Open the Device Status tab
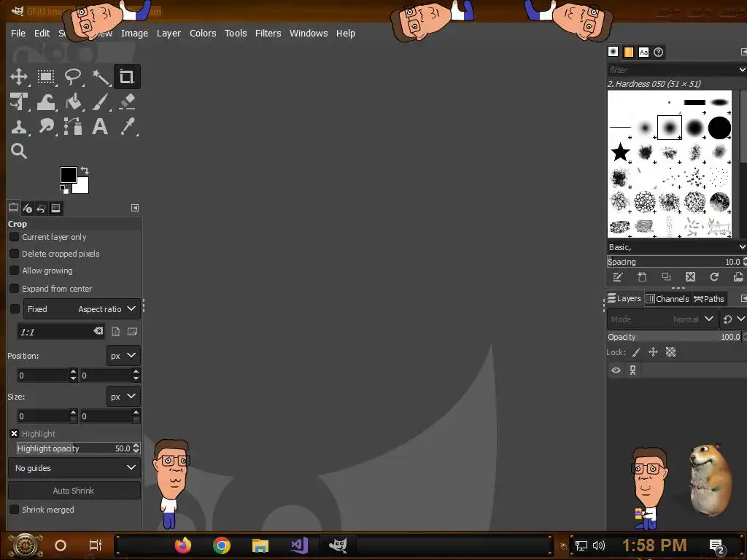 click(27, 208)
